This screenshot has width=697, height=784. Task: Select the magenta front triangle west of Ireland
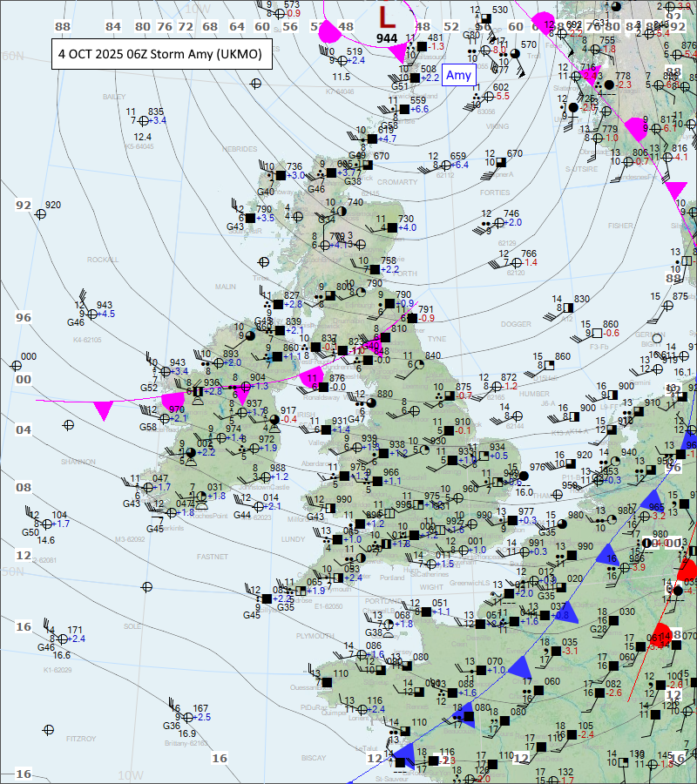105,409
